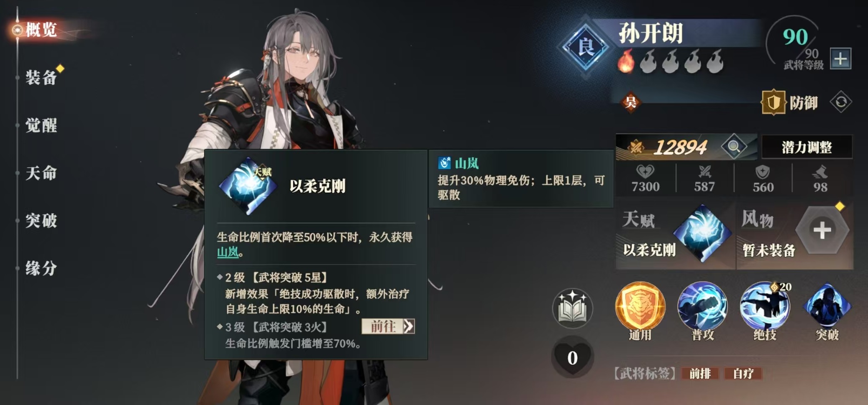Go to breakthrough via 前往 button
868x405 pixels.
[388, 326]
